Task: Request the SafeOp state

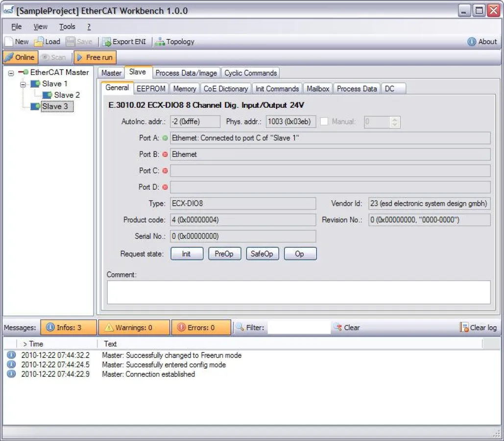Action: click(x=262, y=253)
